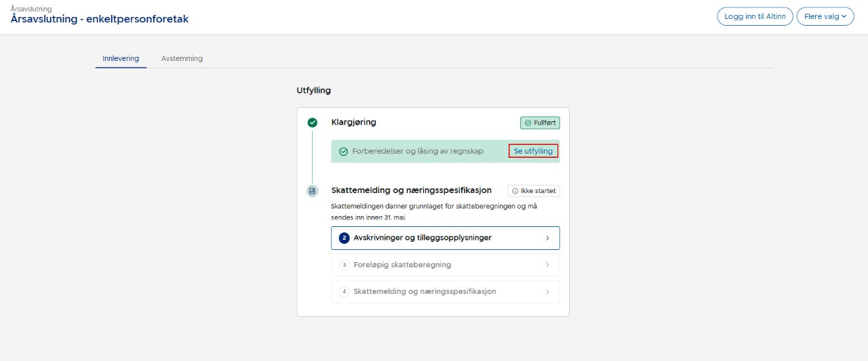Click the Klargjøring section heading
868x361 pixels.
tap(353, 123)
